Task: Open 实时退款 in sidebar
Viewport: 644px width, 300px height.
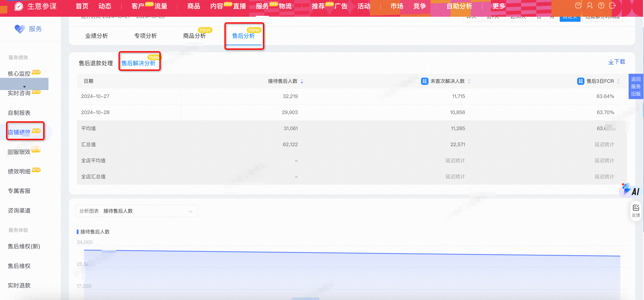Action: pos(19,286)
